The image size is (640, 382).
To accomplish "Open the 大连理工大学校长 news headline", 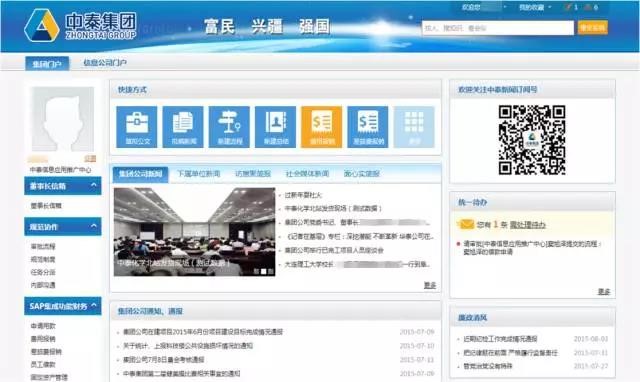I will (358, 264).
